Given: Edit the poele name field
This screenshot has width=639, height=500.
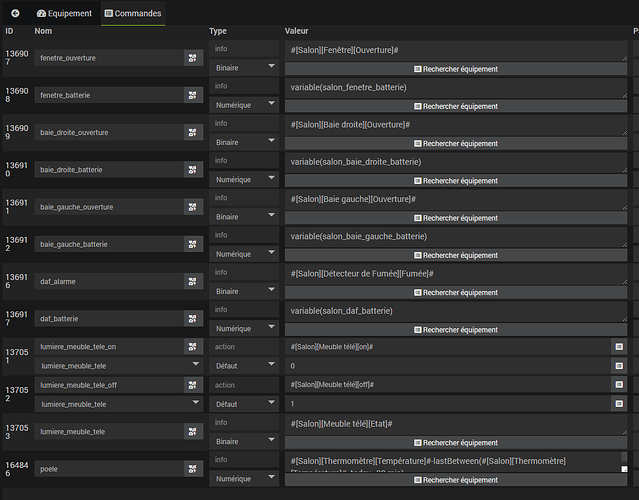Looking at the screenshot, I should coord(109,469).
